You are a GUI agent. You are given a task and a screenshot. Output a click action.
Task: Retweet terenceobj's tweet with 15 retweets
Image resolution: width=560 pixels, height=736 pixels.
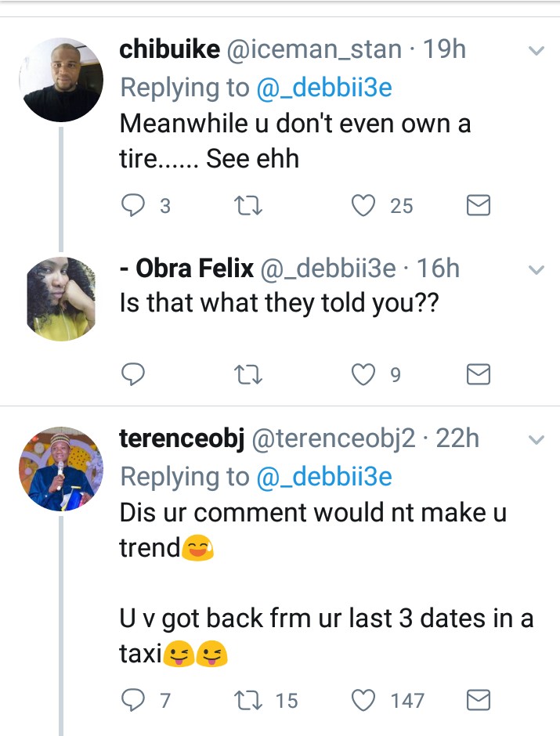pos(248,700)
